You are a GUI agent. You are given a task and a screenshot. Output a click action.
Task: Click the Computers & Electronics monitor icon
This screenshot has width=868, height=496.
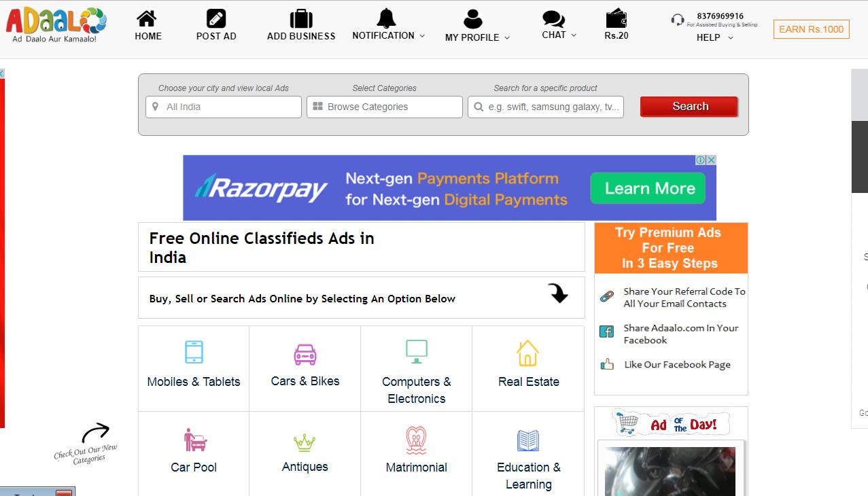[x=416, y=351]
